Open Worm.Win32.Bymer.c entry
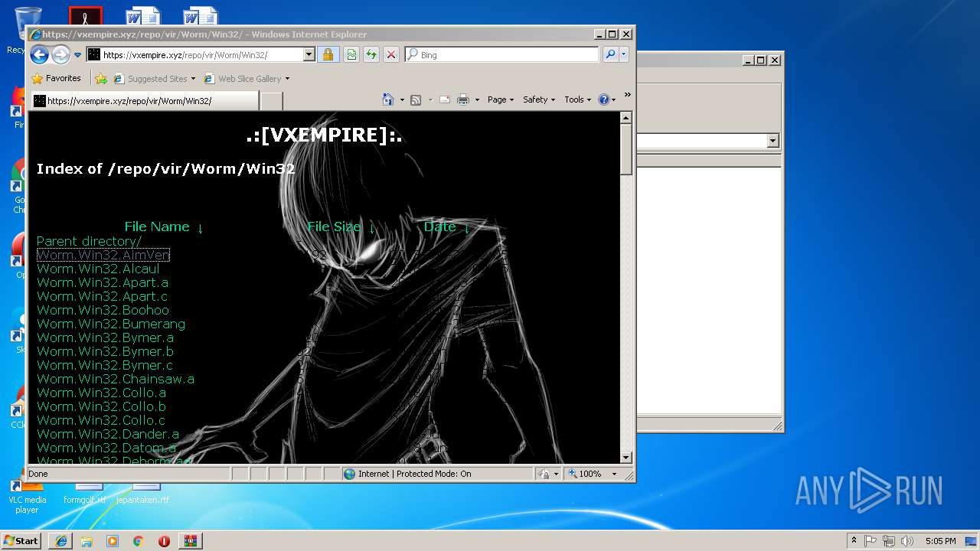 click(105, 365)
